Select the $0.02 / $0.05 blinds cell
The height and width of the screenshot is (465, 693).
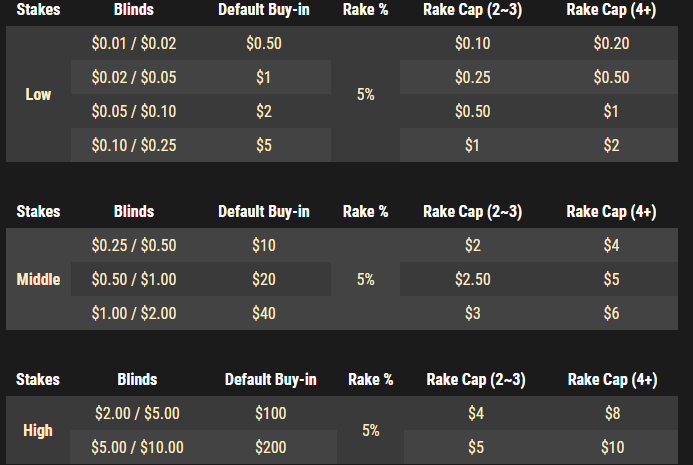[x=133, y=78]
